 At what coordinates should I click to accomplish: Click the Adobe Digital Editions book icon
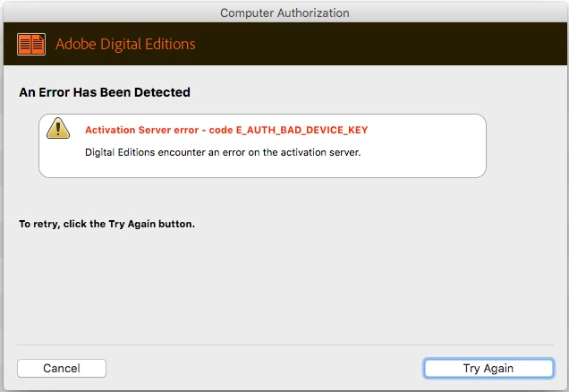31,44
